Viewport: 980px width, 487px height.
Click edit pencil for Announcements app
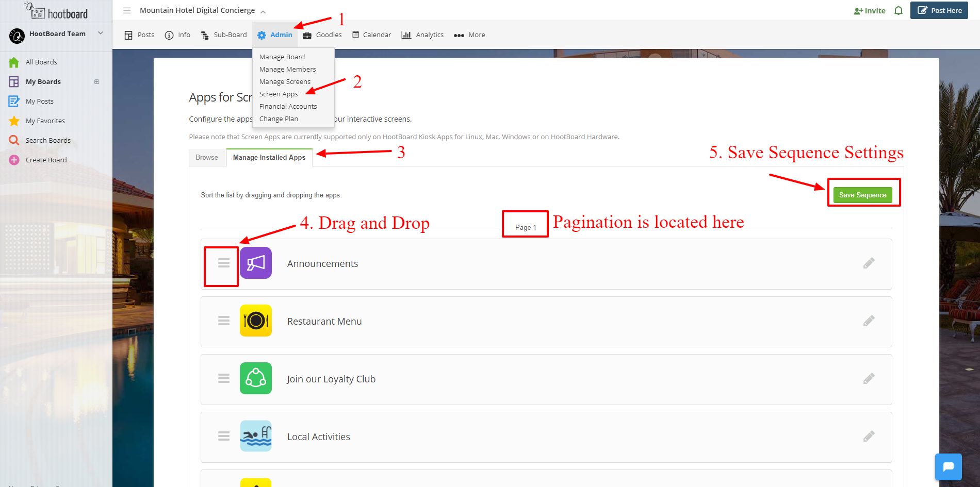869,263
